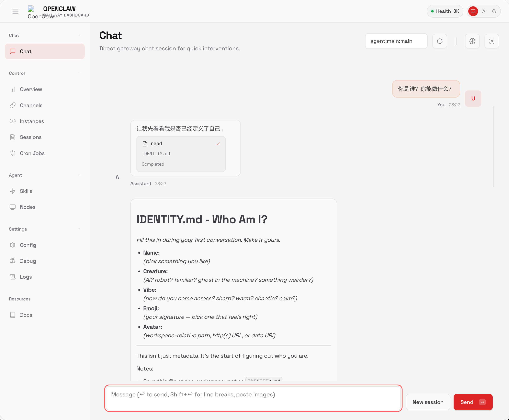Viewport: 509px width, 420px height.
Task: Open Cron Jobs in sidebar
Action: point(32,153)
